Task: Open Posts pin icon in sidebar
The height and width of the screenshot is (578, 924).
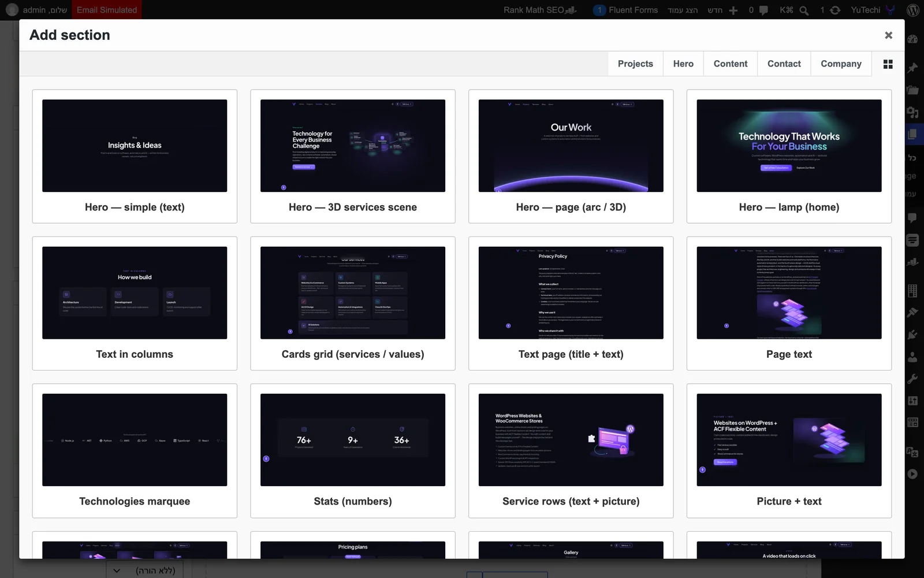Action: pyautogui.click(x=913, y=68)
